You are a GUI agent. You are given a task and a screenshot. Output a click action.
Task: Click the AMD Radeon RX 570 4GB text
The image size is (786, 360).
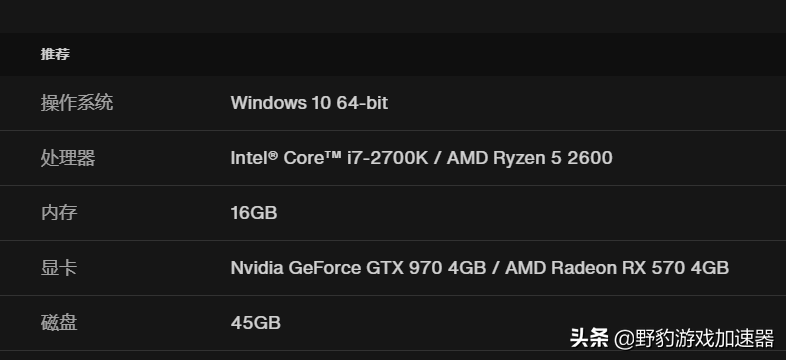point(617,268)
